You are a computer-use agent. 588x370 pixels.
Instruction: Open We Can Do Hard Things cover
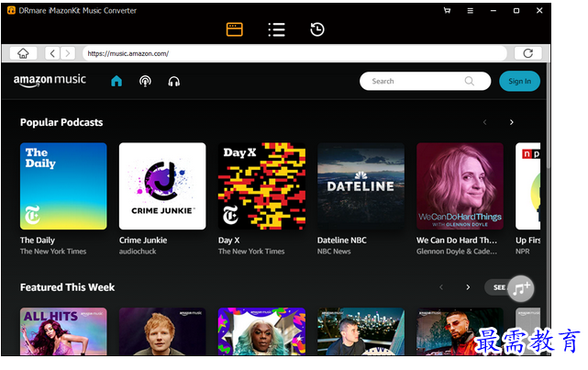pos(460,186)
